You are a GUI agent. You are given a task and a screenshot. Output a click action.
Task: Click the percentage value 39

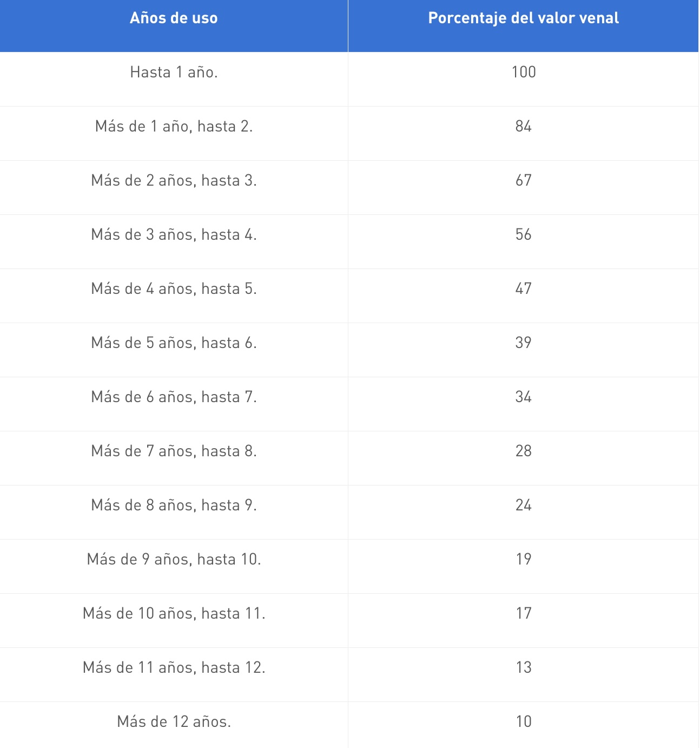click(x=523, y=343)
